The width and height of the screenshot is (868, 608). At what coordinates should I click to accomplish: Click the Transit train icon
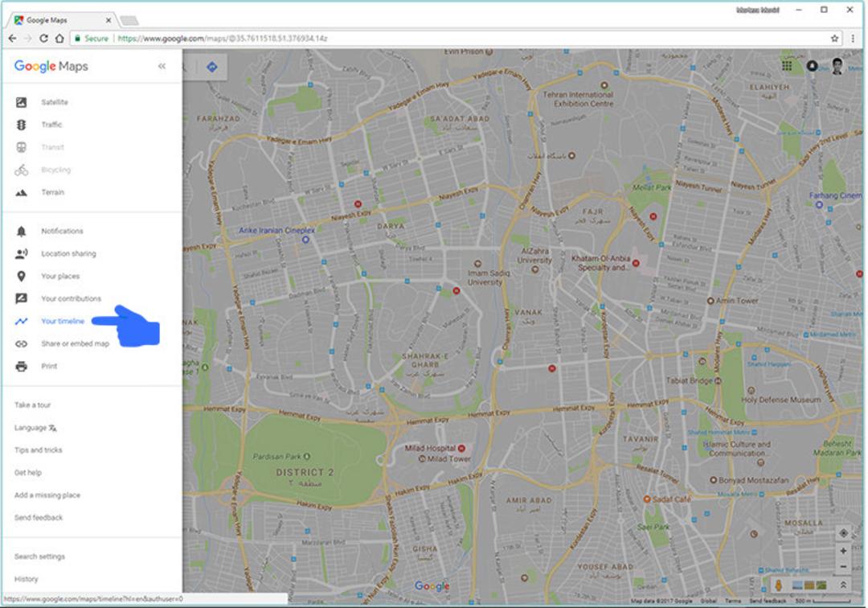[21, 147]
